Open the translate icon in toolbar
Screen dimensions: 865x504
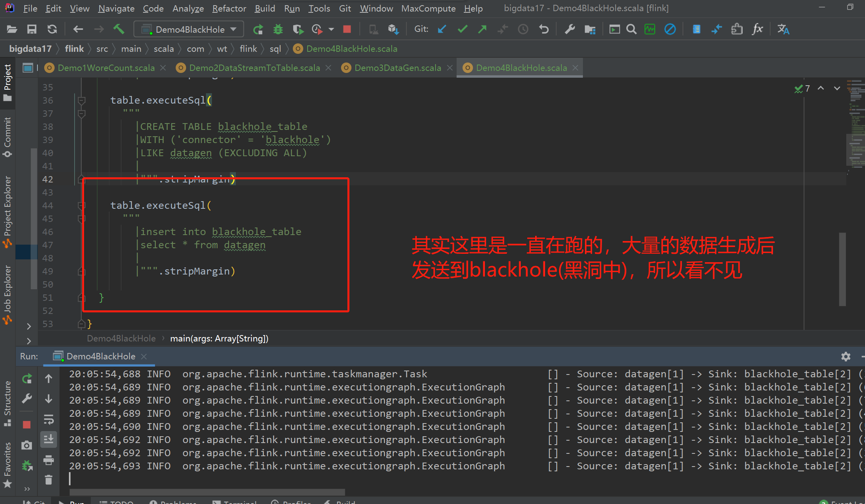pos(783,29)
